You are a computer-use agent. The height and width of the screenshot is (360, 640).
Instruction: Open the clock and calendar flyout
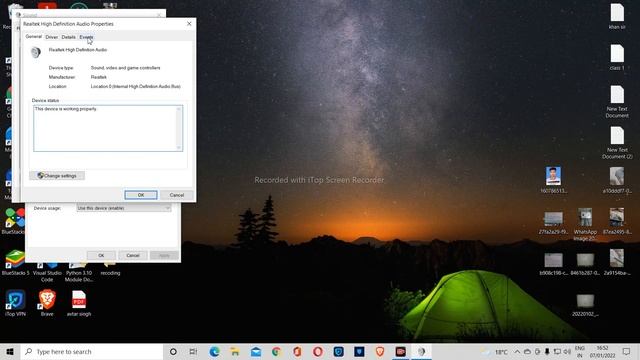602,352
